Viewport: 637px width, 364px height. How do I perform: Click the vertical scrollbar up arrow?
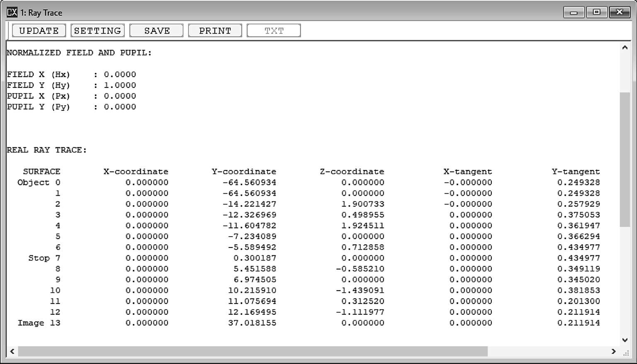tap(625, 48)
